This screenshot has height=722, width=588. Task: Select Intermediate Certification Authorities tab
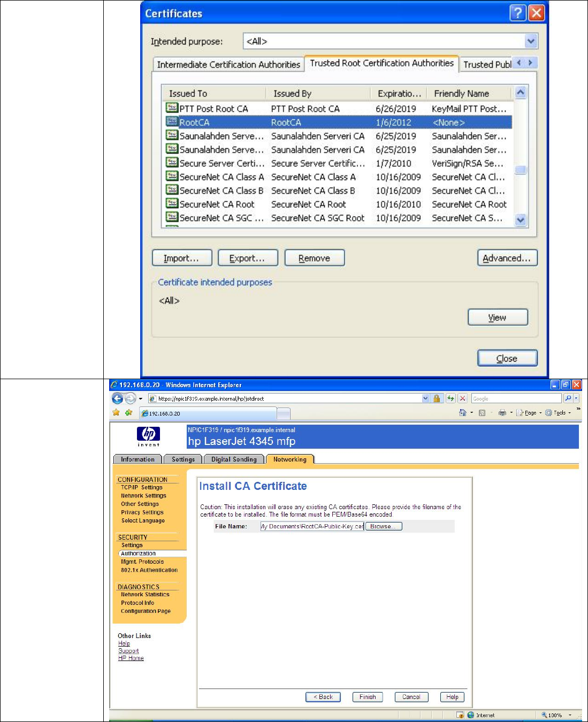coord(228,65)
